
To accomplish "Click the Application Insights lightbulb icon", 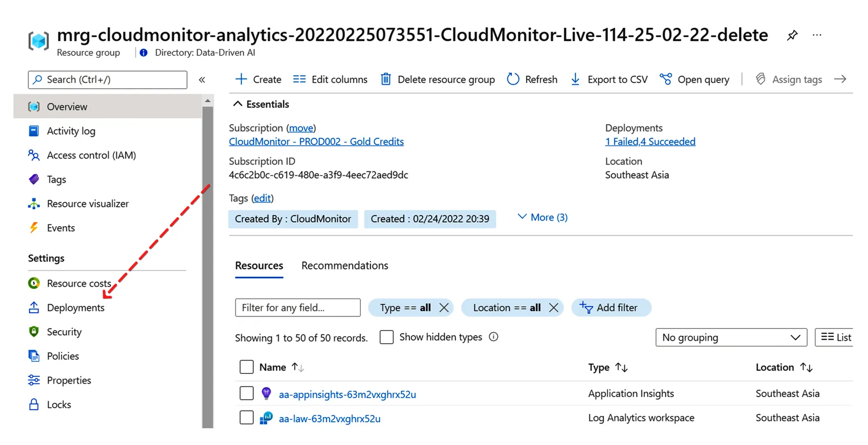I will (266, 394).
